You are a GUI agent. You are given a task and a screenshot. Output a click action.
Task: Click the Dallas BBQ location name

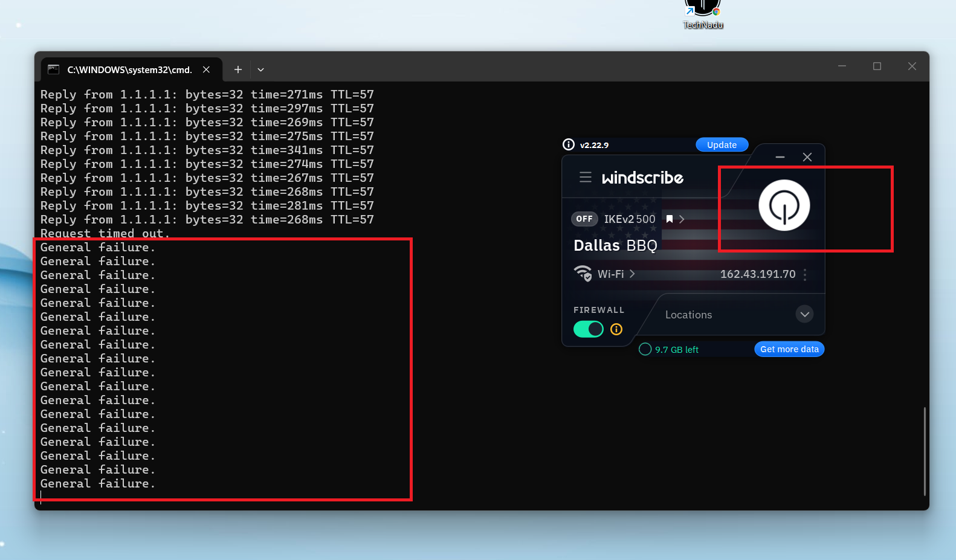coord(615,245)
